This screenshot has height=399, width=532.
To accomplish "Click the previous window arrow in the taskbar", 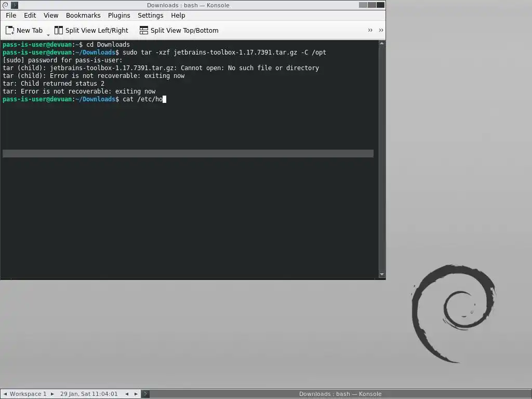I will pos(127,394).
